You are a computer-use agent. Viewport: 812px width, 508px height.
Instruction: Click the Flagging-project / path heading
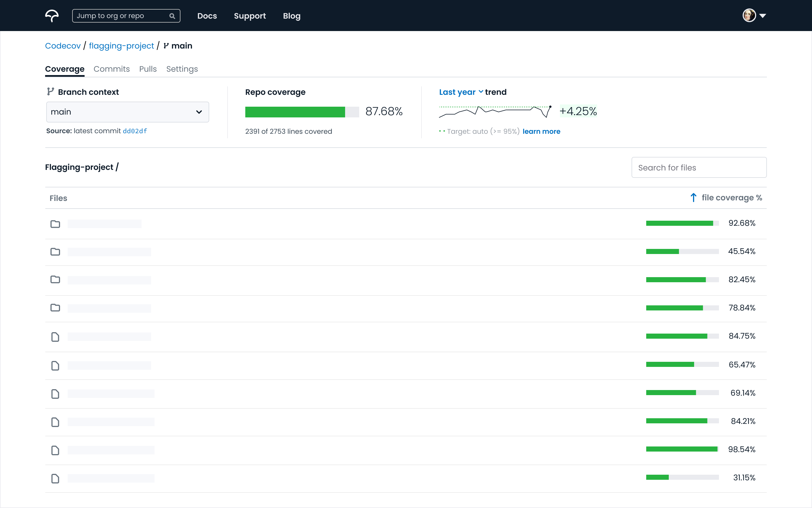(82, 167)
